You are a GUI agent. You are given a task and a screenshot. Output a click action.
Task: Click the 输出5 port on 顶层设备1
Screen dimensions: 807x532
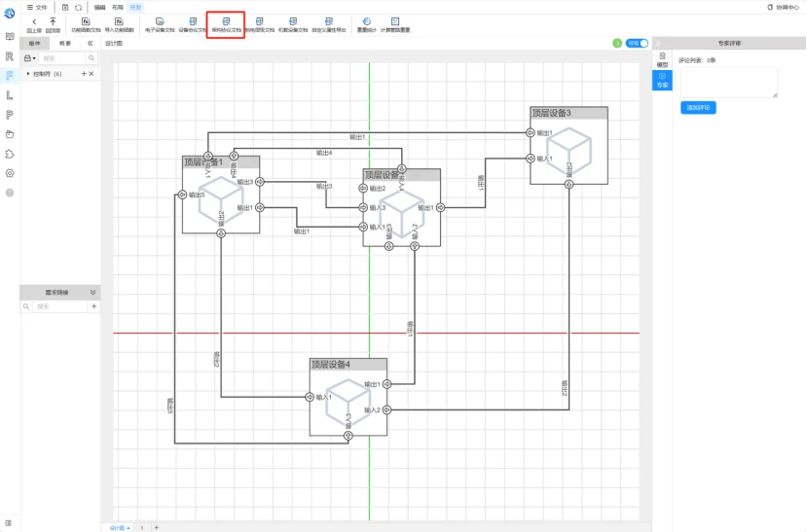182,195
